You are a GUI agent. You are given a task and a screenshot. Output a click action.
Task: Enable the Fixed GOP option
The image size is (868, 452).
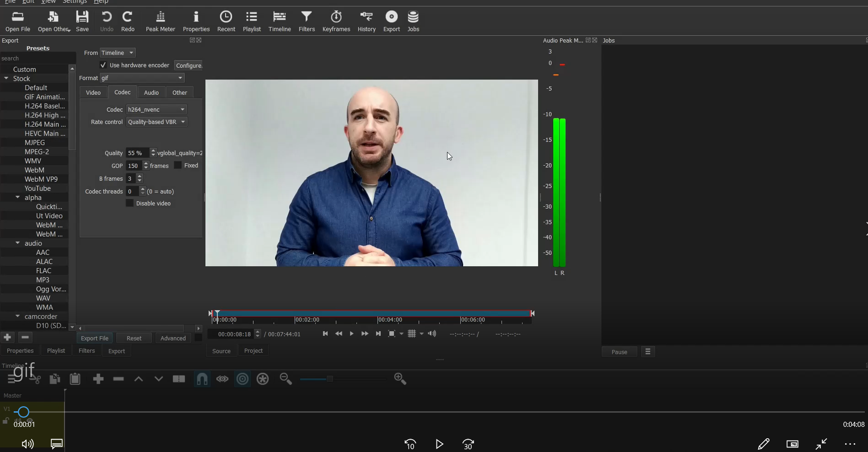click(x=178, y=165)
